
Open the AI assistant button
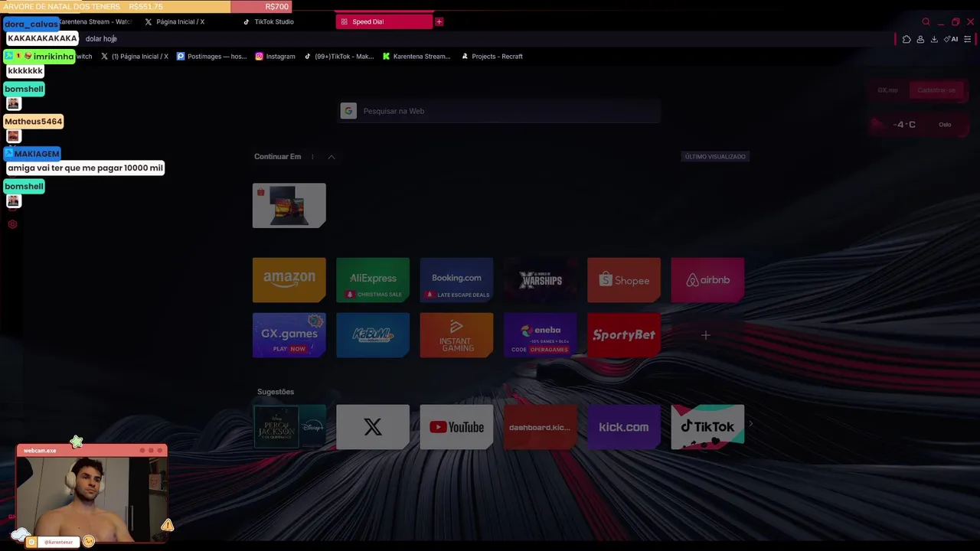tap(951, 39)
